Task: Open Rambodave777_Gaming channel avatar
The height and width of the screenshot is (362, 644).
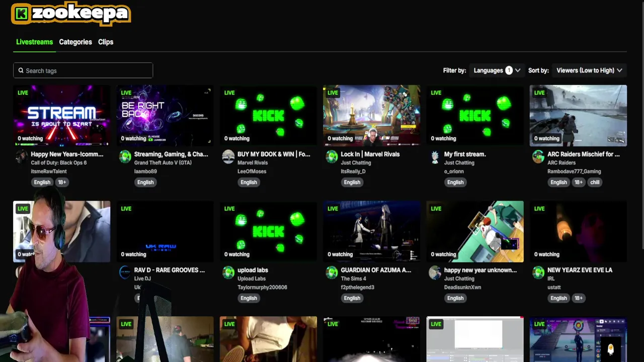Action: tap(538, 157)
